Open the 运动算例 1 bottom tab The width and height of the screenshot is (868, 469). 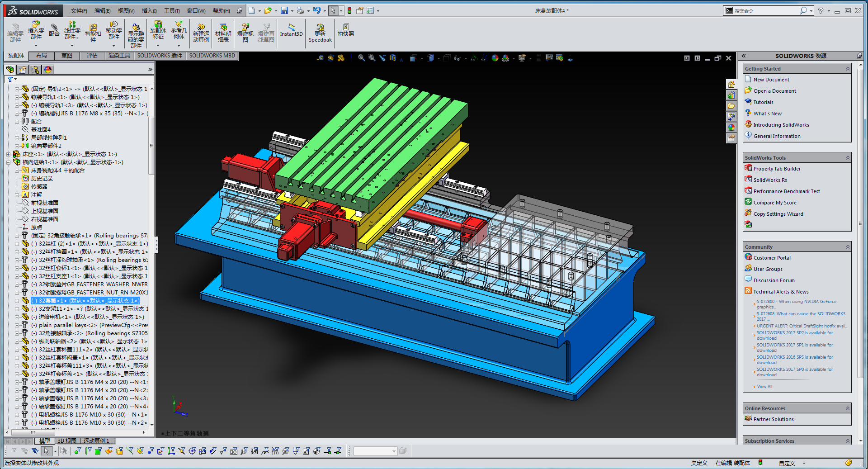pos(97,441)
